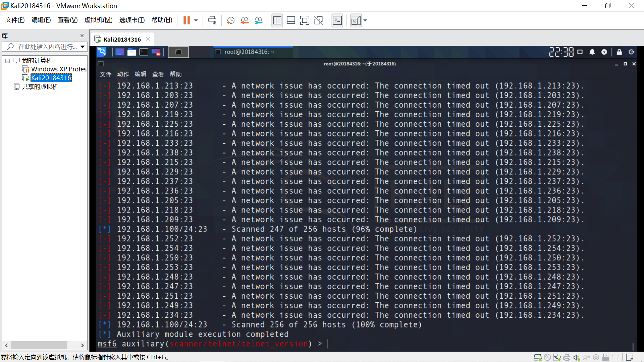Toggle the library sidebar view

click(x=277, y=20)
